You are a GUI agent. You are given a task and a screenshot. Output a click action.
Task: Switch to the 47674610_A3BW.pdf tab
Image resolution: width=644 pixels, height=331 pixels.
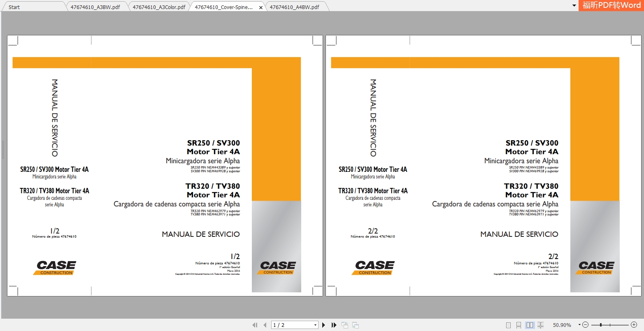[x=95, y=7]
